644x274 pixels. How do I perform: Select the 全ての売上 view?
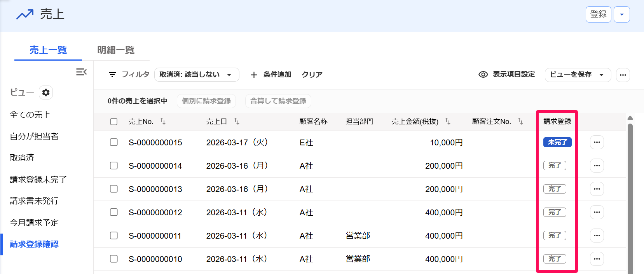[30, 115]
